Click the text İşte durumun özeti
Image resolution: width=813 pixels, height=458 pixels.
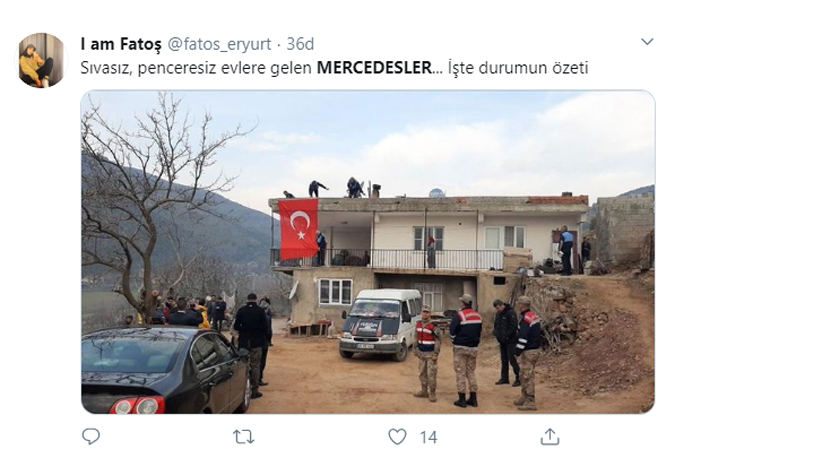[x=518, y=68]
